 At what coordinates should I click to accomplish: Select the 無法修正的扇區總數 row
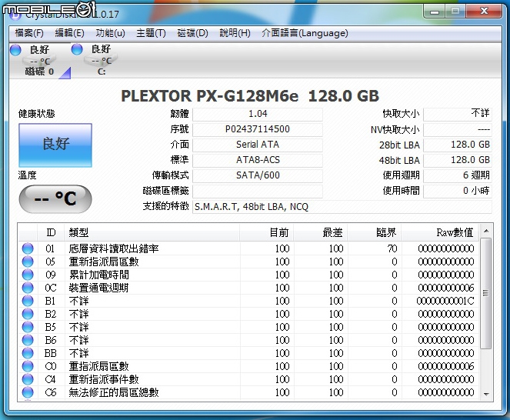pos(248,392)
